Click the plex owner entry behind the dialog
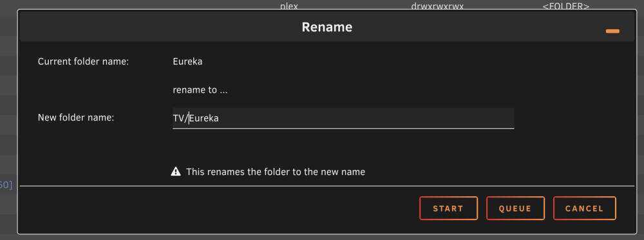The image size is (644, 240). (x=289, y=6)
